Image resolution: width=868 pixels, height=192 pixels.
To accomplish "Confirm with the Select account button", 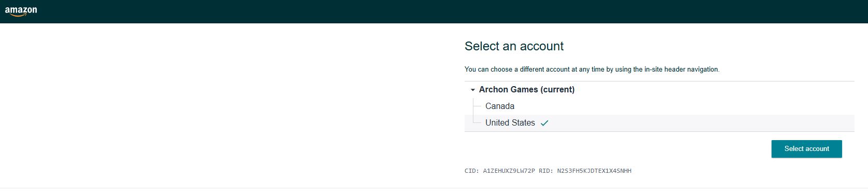I will click(806, 149).
